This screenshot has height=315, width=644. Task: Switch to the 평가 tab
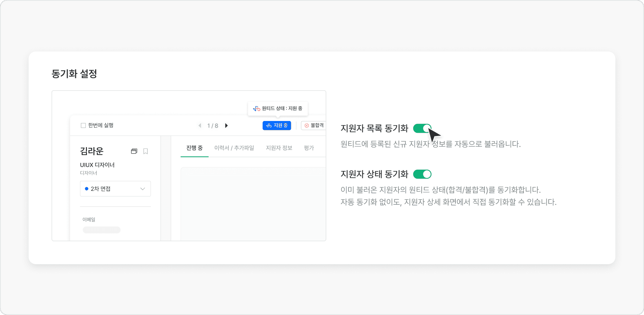[309, 148]
